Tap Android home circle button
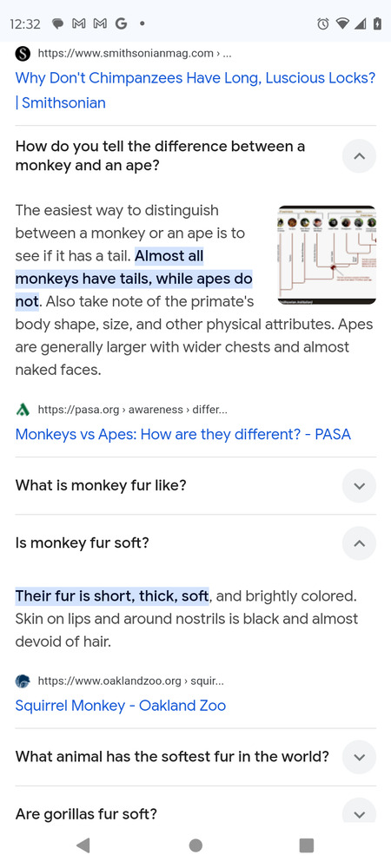Viewport: 391px width, 868px height. click(195, 845)
